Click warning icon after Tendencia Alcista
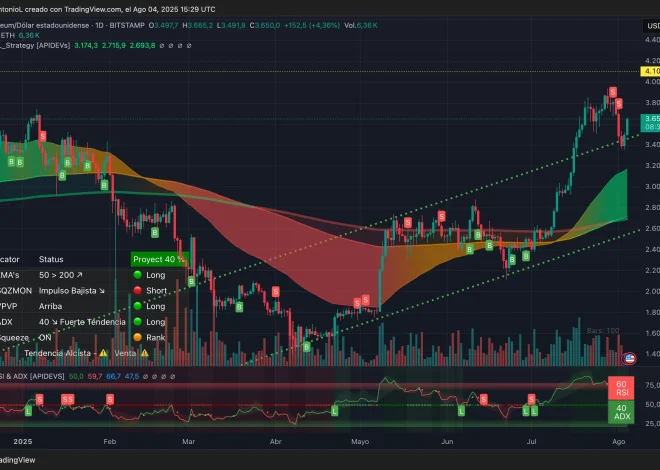The width and height of the screenshot is (660, 470). pos(103,353)
